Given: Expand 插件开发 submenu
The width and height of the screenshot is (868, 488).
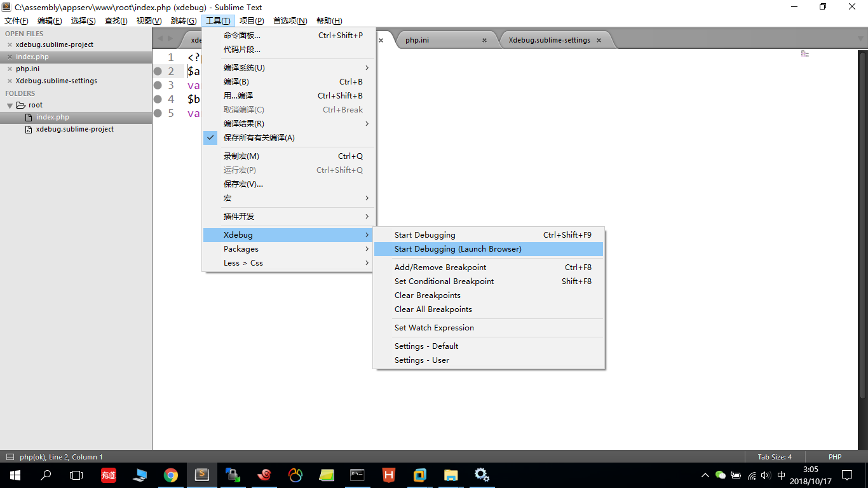Looking at the screenshot, I should (x=288, y=217).
